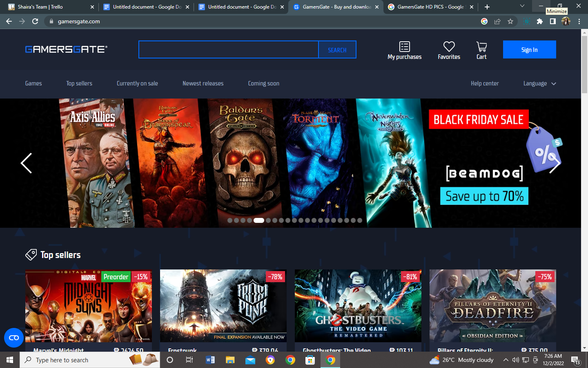588x368 pixels.
Task: Open Word from the taskbar
Action: 210,360
